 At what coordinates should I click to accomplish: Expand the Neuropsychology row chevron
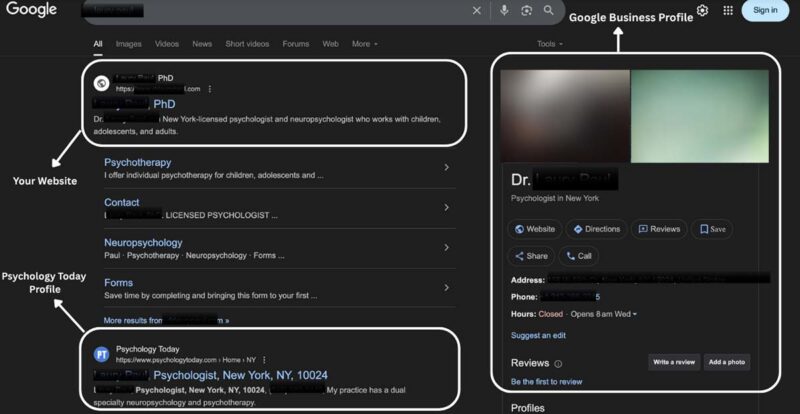click(446, 248)
